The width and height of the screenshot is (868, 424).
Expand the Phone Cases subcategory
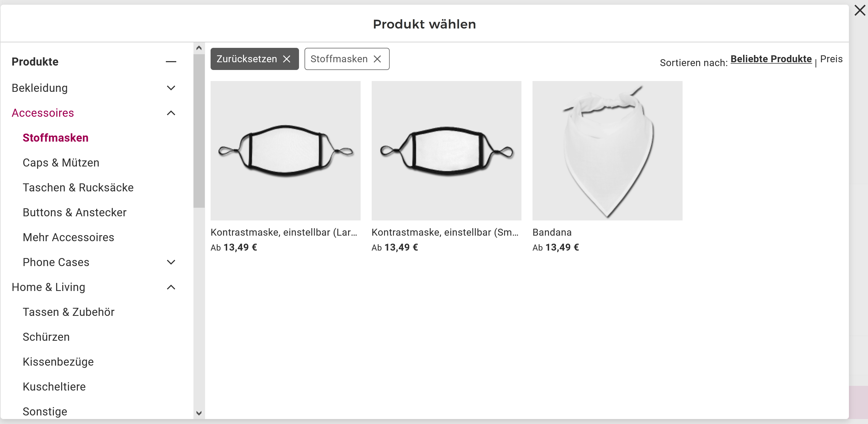[171, 262]
